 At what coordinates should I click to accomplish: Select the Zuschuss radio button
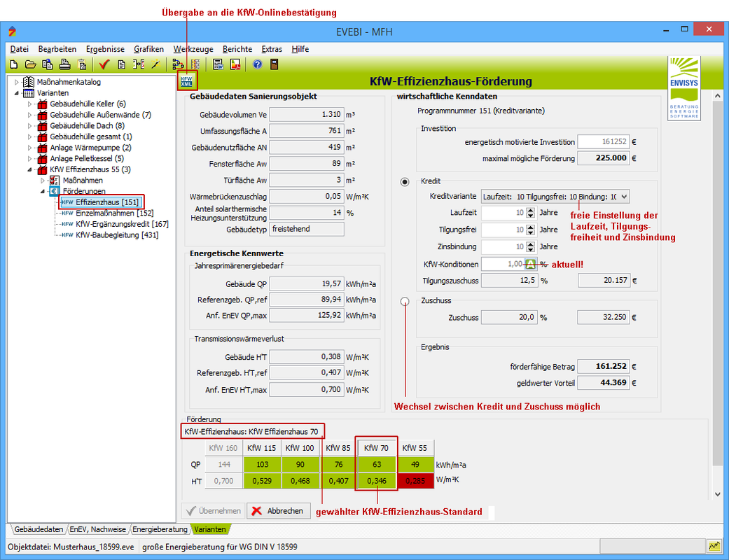pos(405,301)
